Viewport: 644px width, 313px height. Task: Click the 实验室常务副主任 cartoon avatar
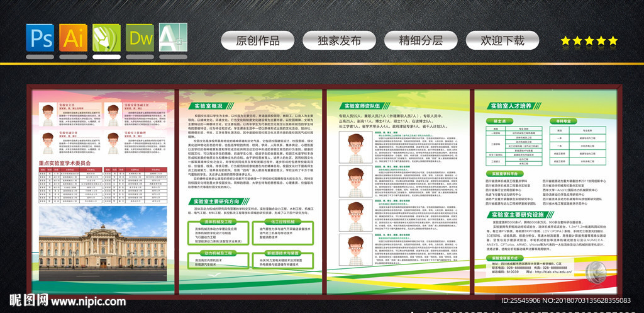pyautogui.click(x=113, y=115)
